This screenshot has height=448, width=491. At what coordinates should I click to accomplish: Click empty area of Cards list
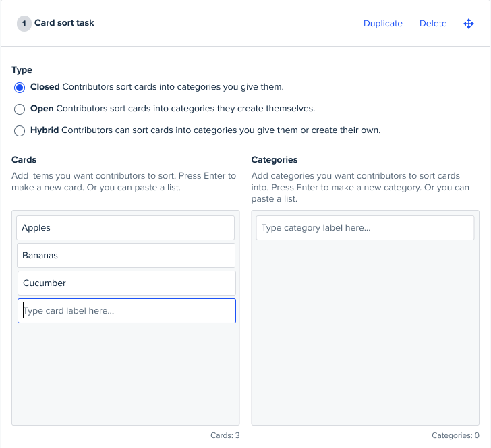coord(125,373)
